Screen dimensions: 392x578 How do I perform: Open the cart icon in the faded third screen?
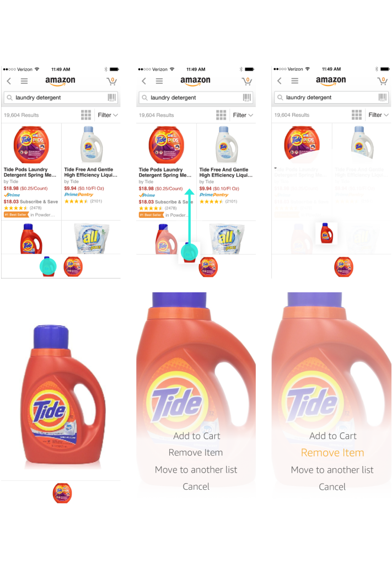tap(383, 81)
